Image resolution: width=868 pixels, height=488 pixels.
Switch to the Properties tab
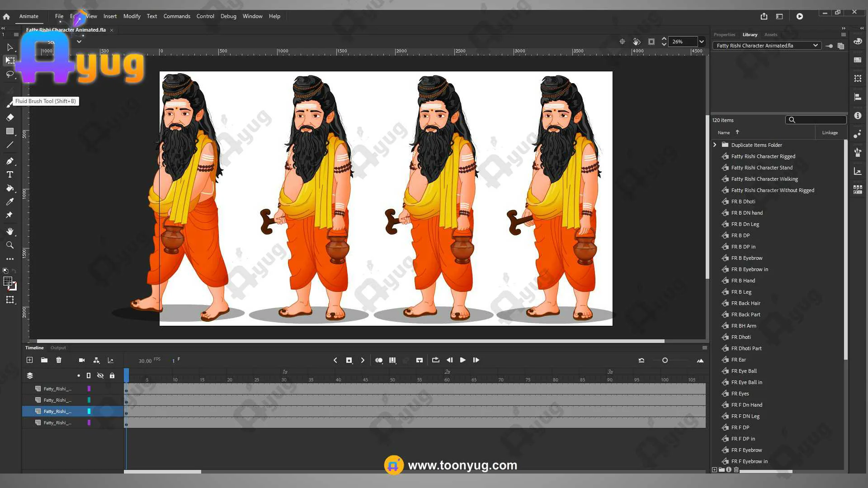point(724,35)
